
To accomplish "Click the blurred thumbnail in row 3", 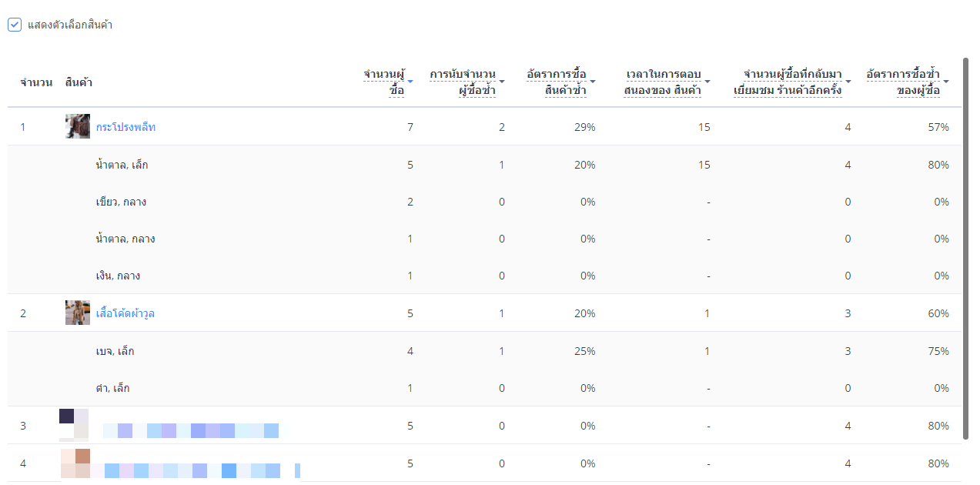I will [x=74, y=426].
